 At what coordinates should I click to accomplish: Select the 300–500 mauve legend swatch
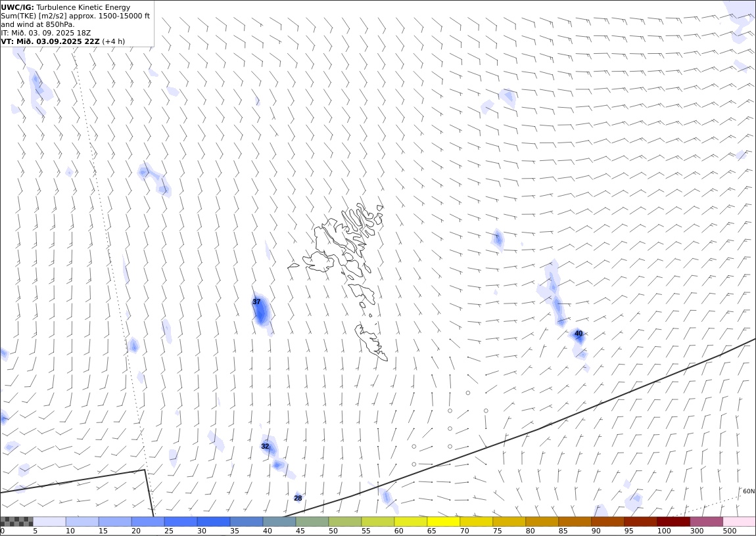pyautogui.click(x=706, y=522)
